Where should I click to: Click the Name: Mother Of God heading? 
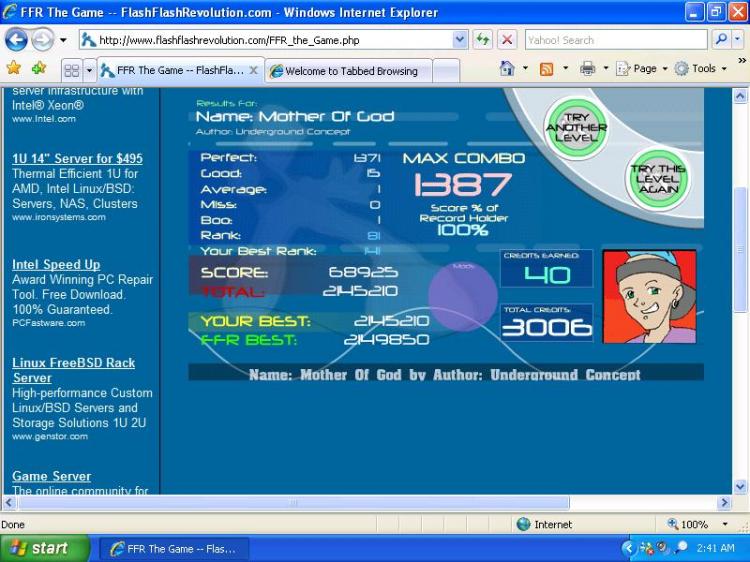(x=295, y=116)
